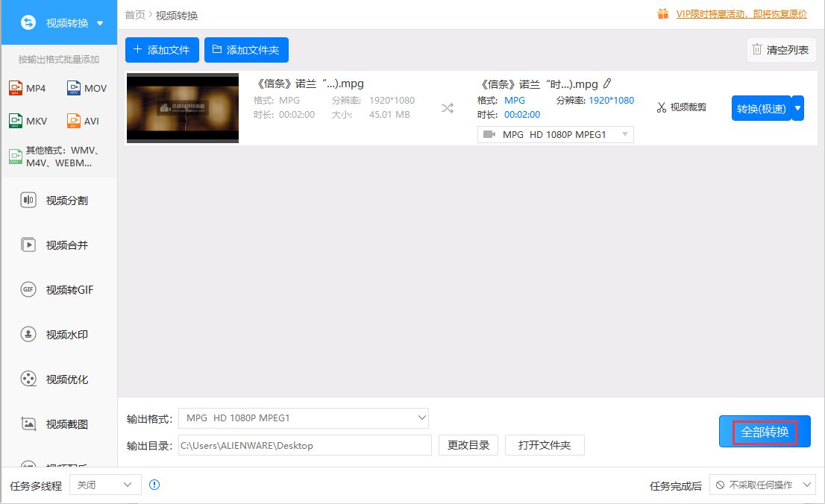Open the 任务完成后 action dropdown
The height and width of the screenshot is (504, 825).
coord(762,485)
